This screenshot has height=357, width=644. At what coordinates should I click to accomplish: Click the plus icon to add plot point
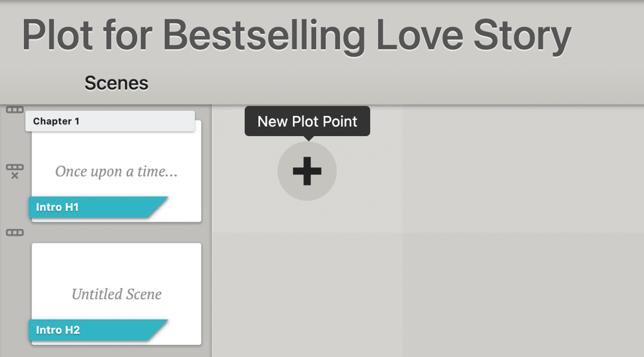[307, 171]
